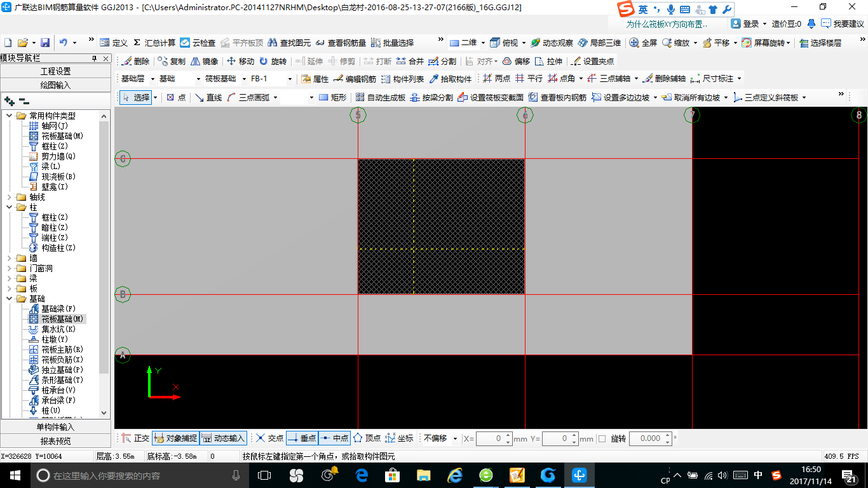Open 编辑钢筋 edit rebar

click(x=355, y=79)
